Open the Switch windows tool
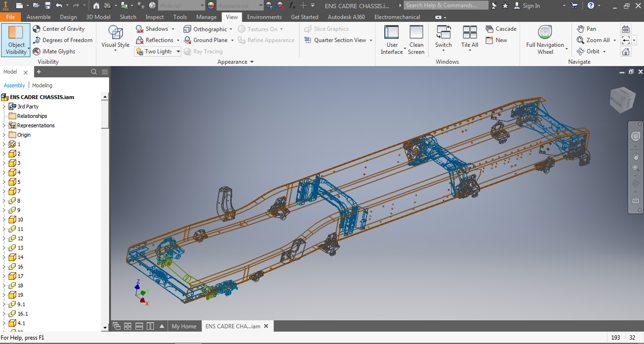 click(443, 39)
